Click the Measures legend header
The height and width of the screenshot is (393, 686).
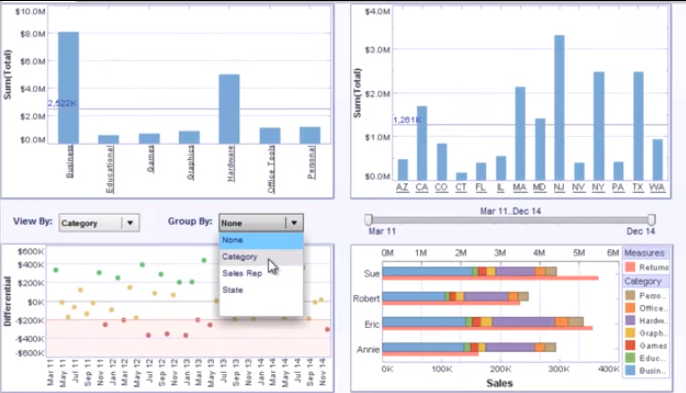point(645,253)
